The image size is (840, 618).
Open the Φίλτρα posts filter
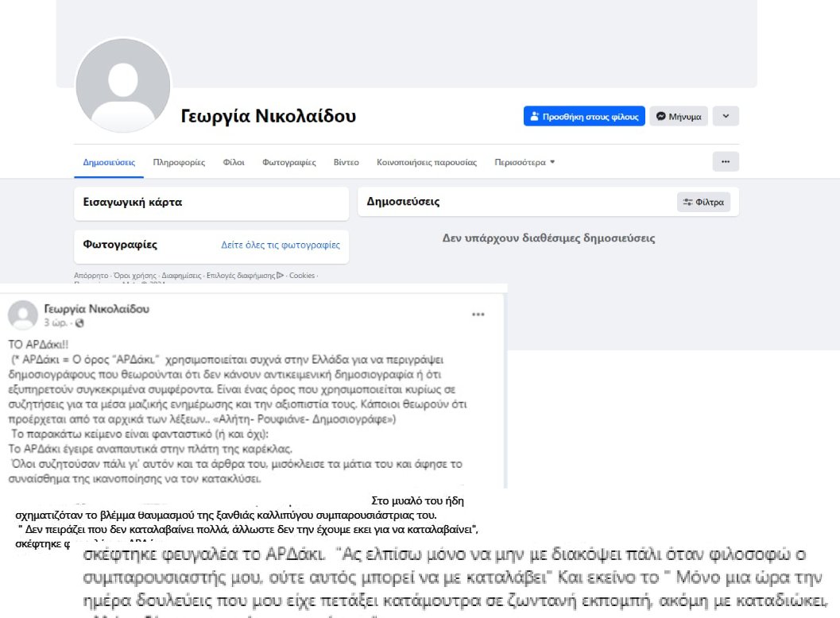pos(703,202)
